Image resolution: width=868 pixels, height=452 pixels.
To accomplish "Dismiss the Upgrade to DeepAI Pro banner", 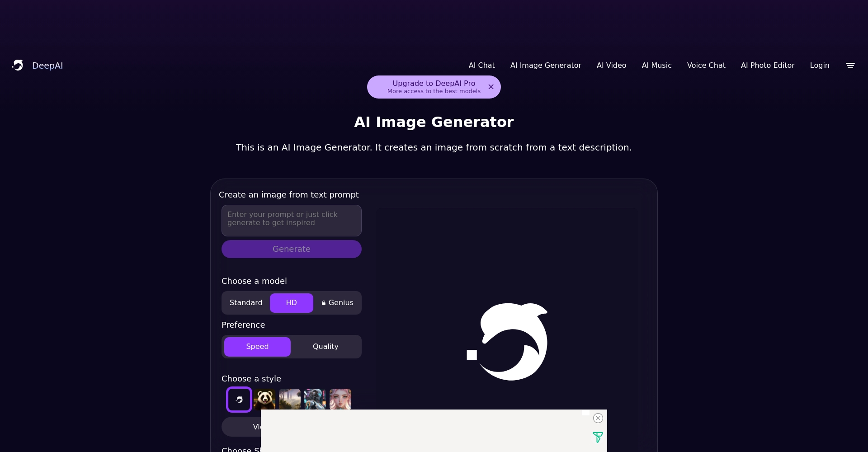I will [491, 87].
